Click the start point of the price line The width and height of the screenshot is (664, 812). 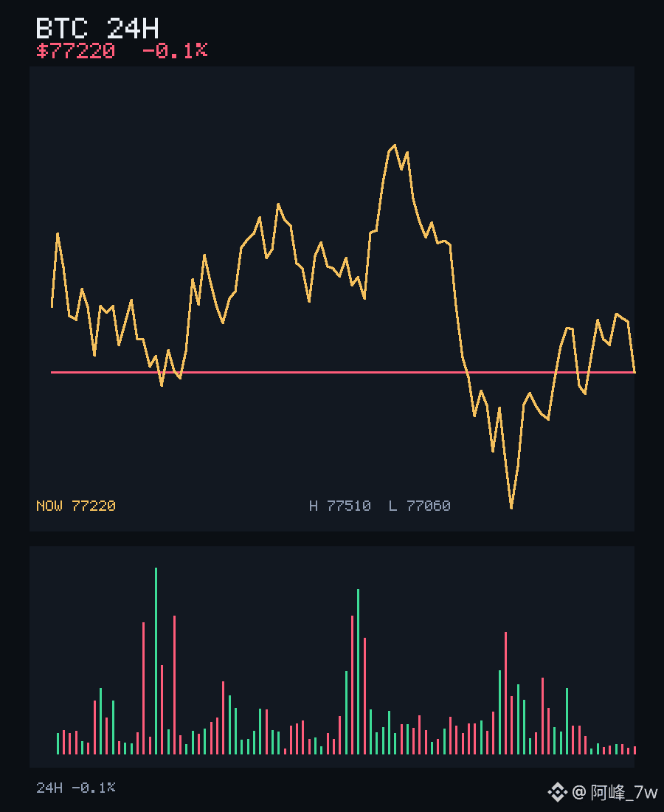tap(52, 306)
